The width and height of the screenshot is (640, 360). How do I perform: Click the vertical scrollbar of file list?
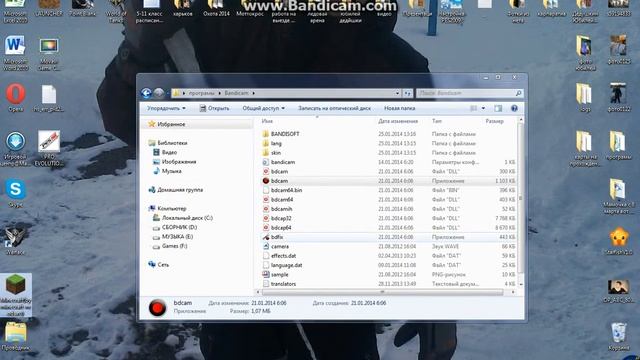coord(521,200)
